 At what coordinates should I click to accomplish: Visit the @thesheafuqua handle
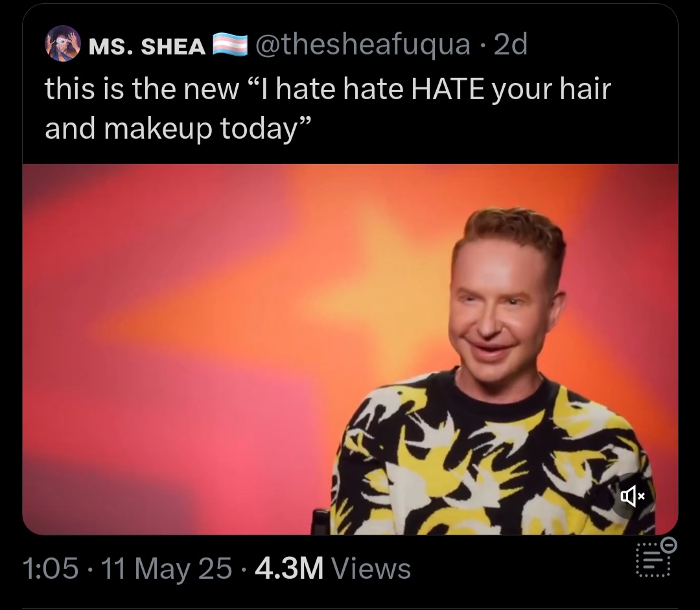(362, 44)
